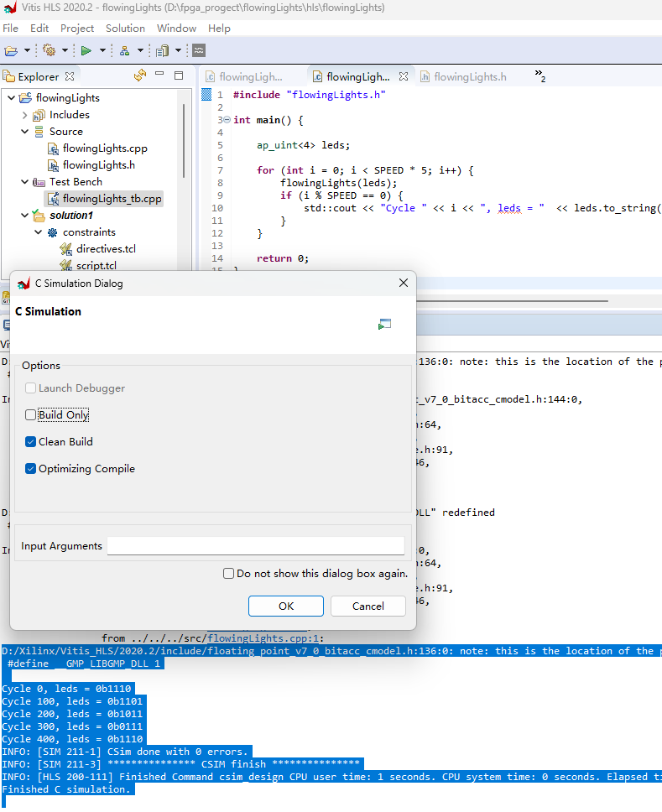Collapse the Test Bench node
662x812 pixels.
25,182
